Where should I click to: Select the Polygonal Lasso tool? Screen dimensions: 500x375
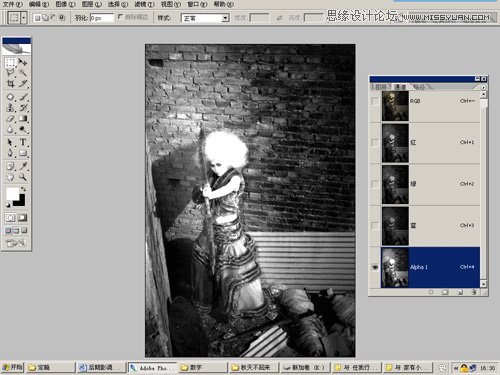pos(10,73)
